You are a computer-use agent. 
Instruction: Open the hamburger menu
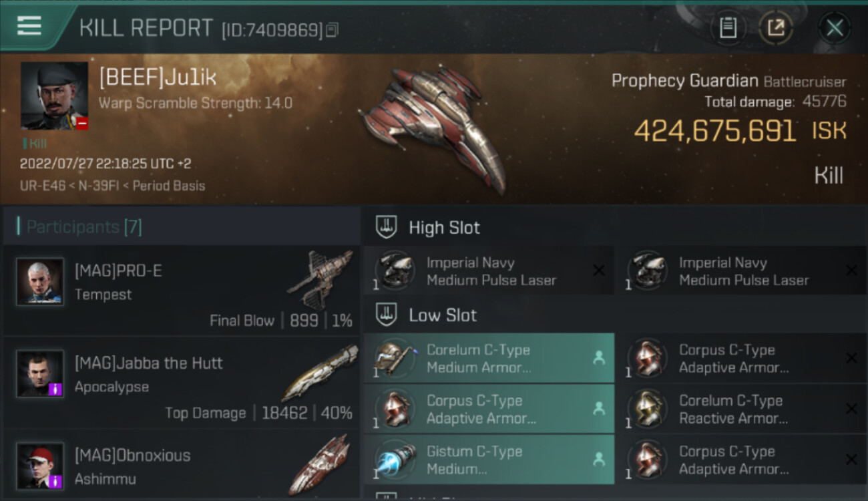(x=29, y=27)
